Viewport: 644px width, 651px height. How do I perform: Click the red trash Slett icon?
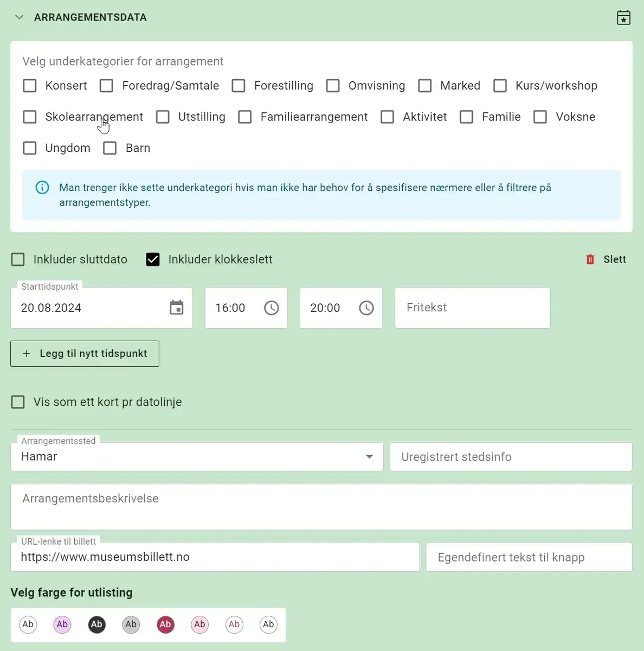click(590, 260)
